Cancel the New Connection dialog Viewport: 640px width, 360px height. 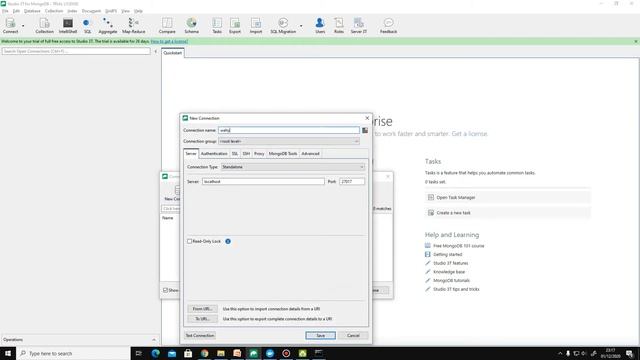(353, 336)
